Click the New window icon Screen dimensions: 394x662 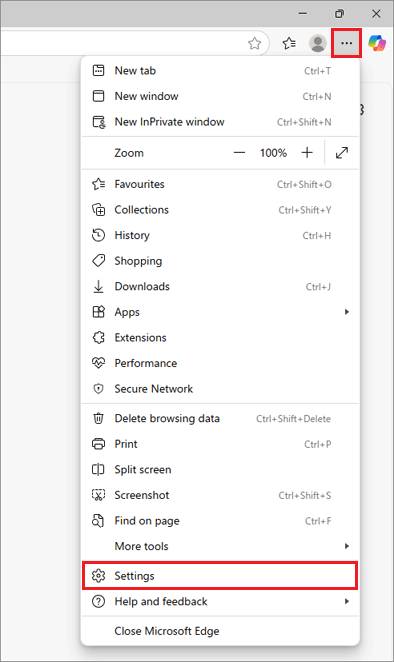(98, 96)
